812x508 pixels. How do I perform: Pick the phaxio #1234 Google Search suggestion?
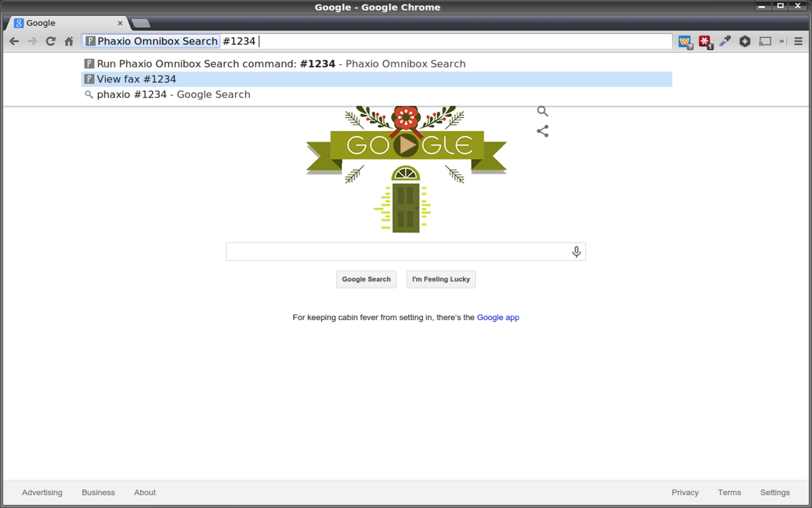coord(376,95)
